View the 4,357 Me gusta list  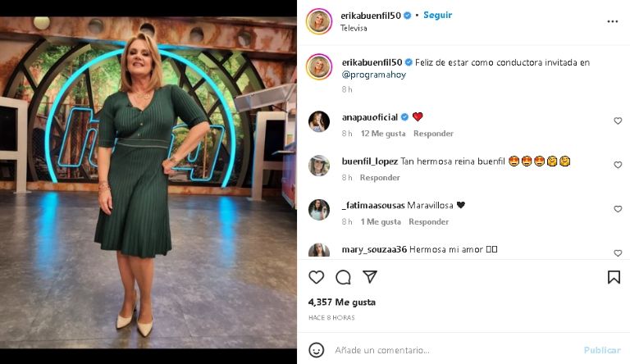(x=342, y=303)
